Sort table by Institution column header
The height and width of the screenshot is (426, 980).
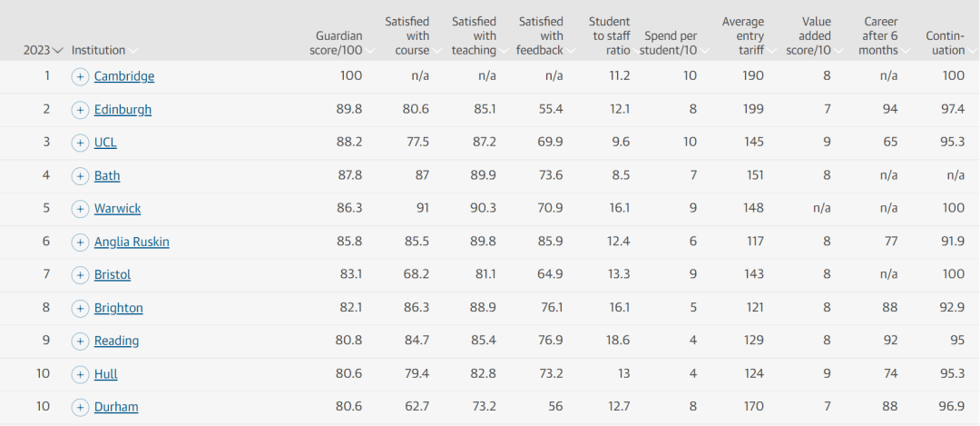(x=104, y=51)
